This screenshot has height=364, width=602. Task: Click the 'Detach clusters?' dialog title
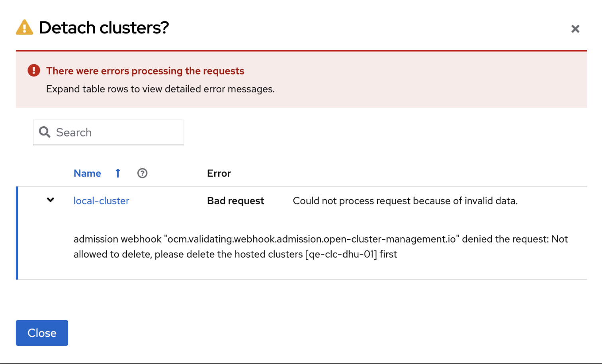point(104,27)
